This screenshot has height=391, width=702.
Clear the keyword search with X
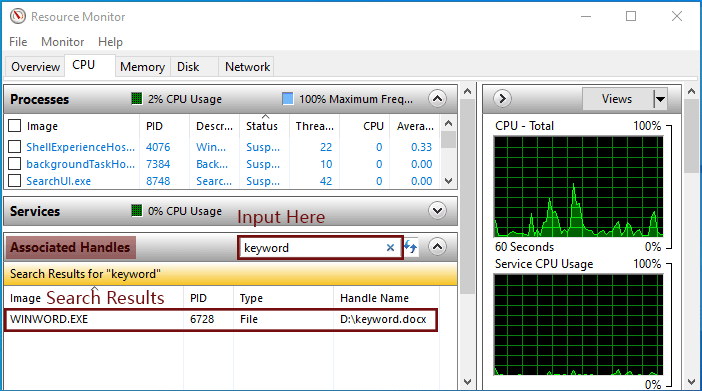tap(390, 248)
